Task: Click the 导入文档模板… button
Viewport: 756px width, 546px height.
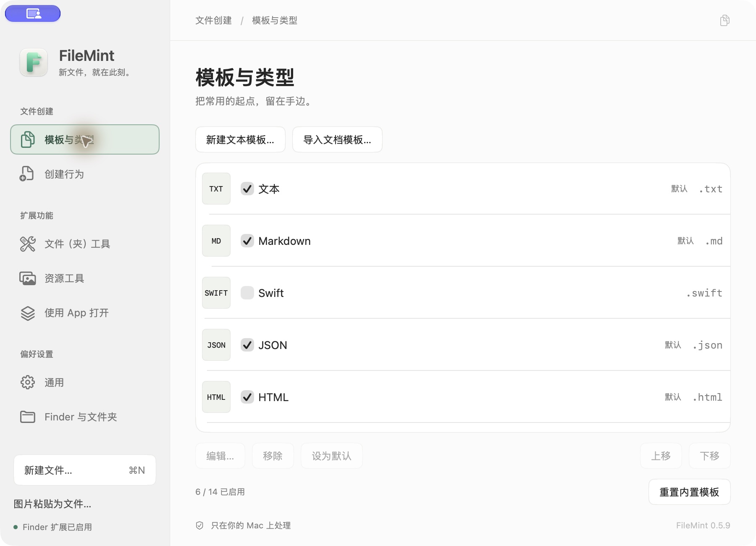Action: [337, 139]
